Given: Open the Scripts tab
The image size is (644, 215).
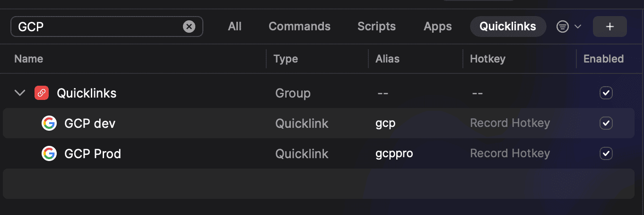Looking at the screenshot, I should pyautogui.click(x=376, y=27).
